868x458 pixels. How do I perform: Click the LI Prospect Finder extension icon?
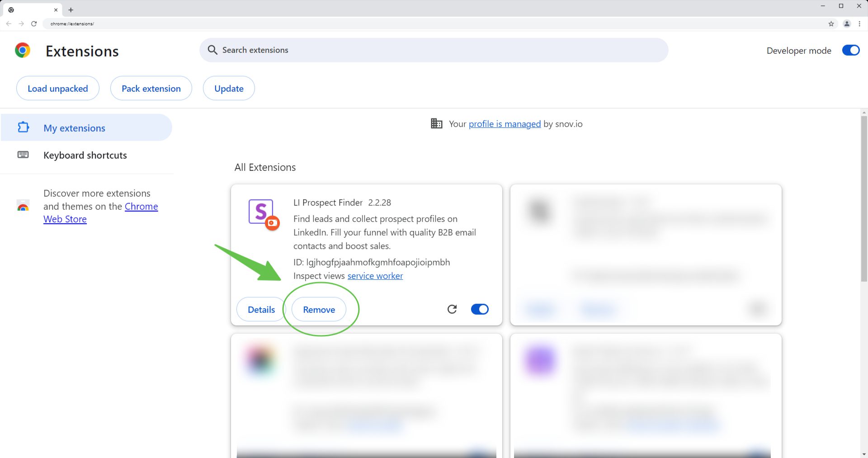(x=263, y=213)
